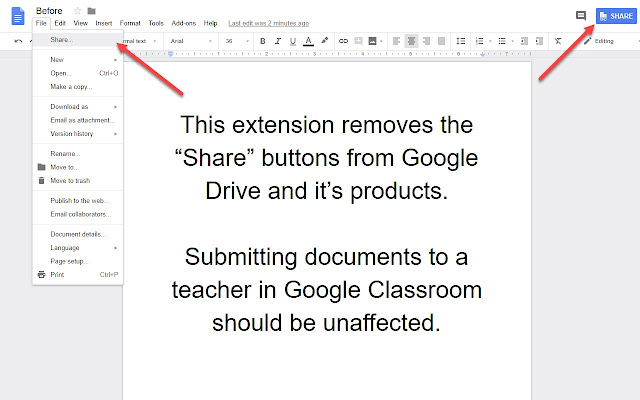Open the Edit menu
The image size is (640, 400).
(x=60, y=23)
